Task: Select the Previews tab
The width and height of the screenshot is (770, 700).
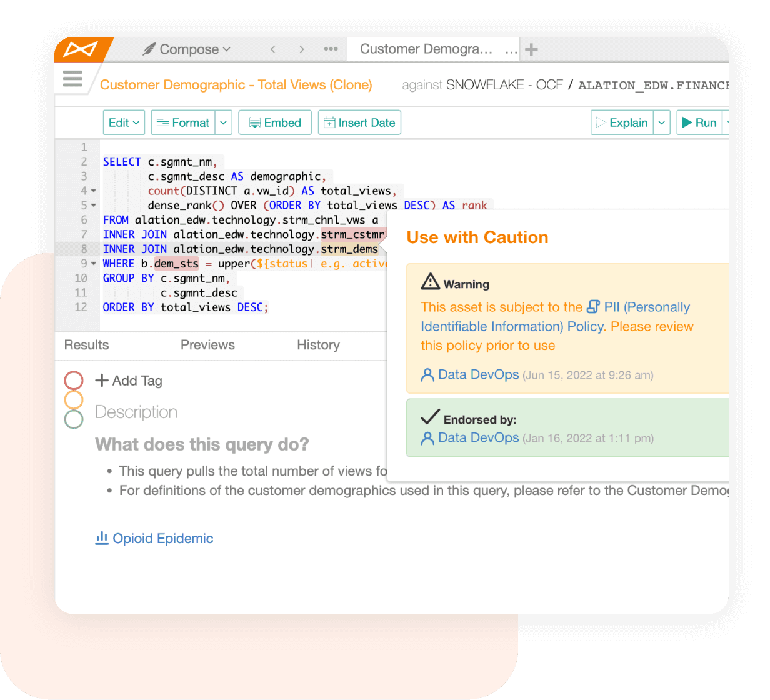Action: point(207,345)
